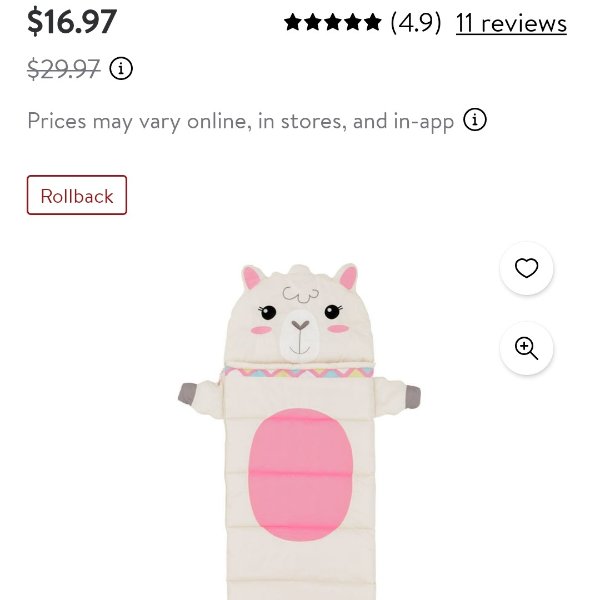Add the llama sleeping bag to favorites with the heart icon
Screen dimensions: 600x600
(526, 268)
